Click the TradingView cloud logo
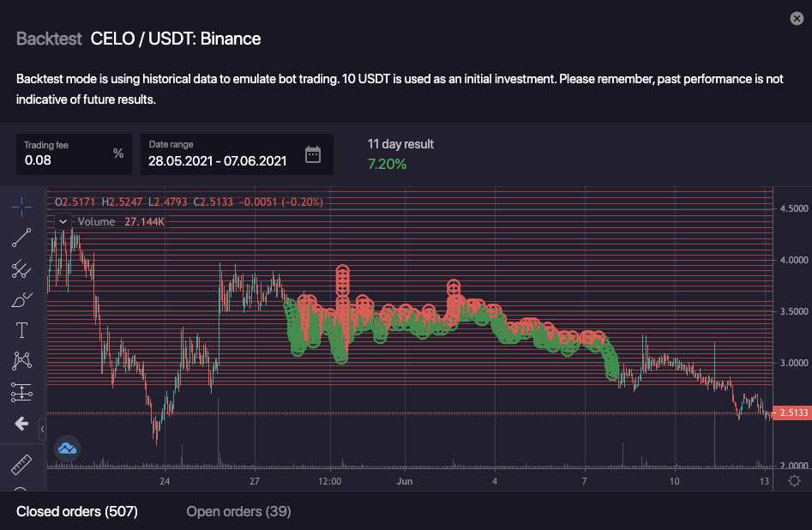This screenshot has height=530, width=812. (67, 447)
